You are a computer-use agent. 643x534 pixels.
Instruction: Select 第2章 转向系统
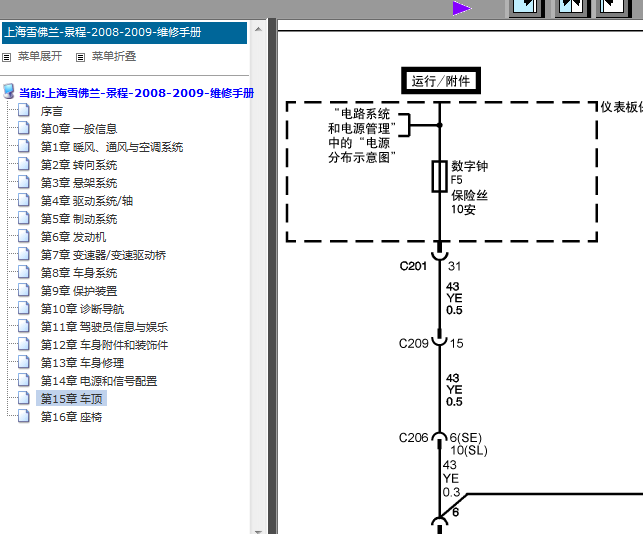tap(79, 165)
